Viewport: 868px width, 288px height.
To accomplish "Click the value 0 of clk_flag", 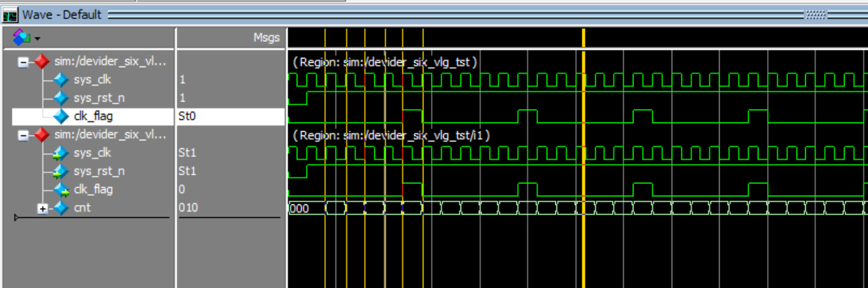I will [x=182, y=190].
